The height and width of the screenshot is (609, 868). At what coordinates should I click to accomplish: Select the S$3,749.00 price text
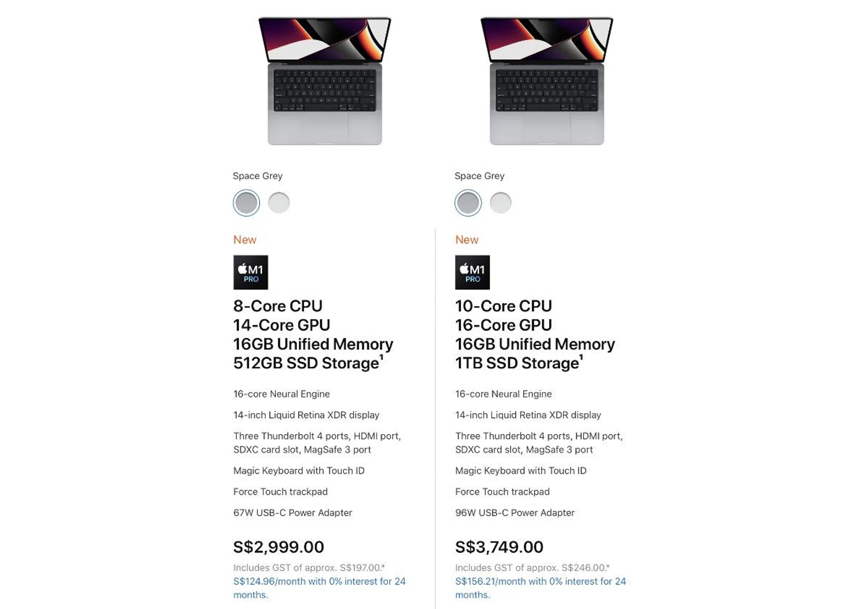tap(499, 547)
